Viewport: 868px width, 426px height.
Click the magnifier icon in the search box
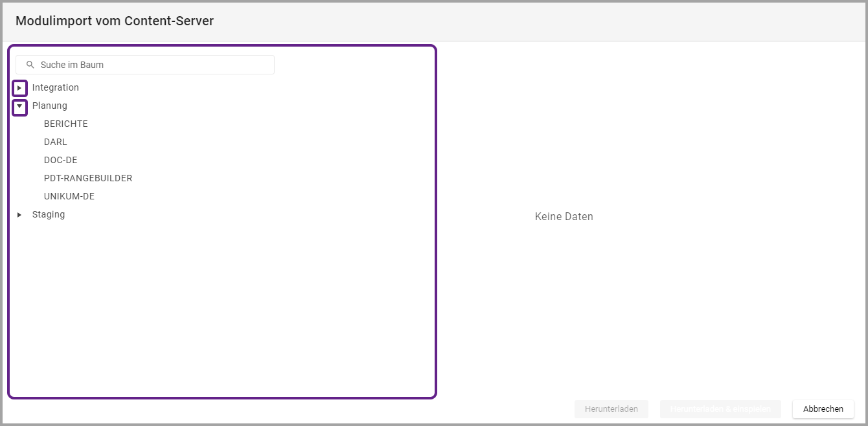(30, 65)
